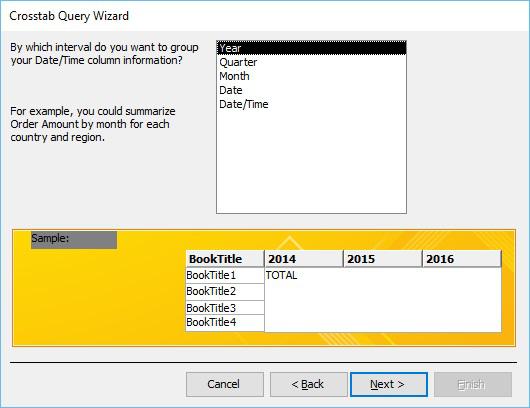The image size is (530, 408).
Task: Select the Year interval option
Action: (311, 48)
